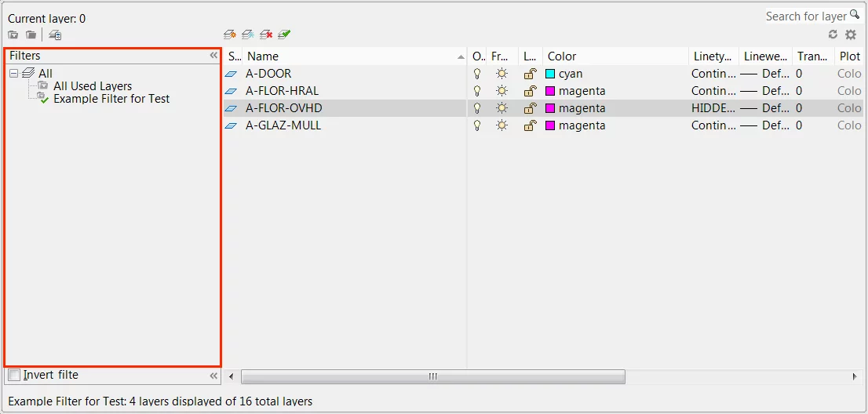Open magenta color swatch for A-FLOR-OVHD

point(550,108)
